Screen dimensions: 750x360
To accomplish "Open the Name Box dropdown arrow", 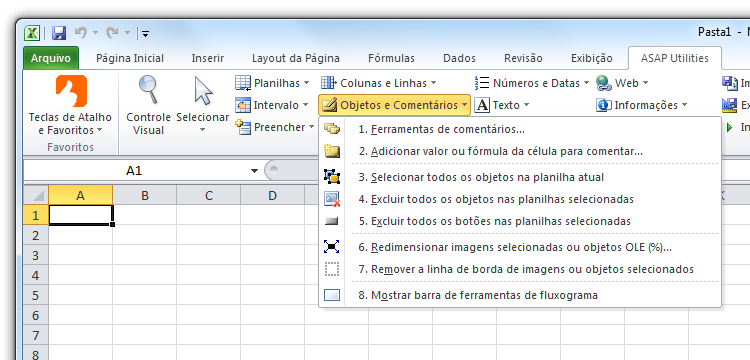I will point(254,171).
